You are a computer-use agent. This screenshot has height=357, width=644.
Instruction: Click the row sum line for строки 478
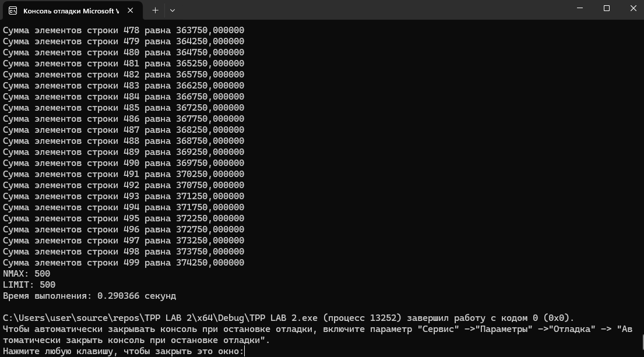click(x=124, y=30)
